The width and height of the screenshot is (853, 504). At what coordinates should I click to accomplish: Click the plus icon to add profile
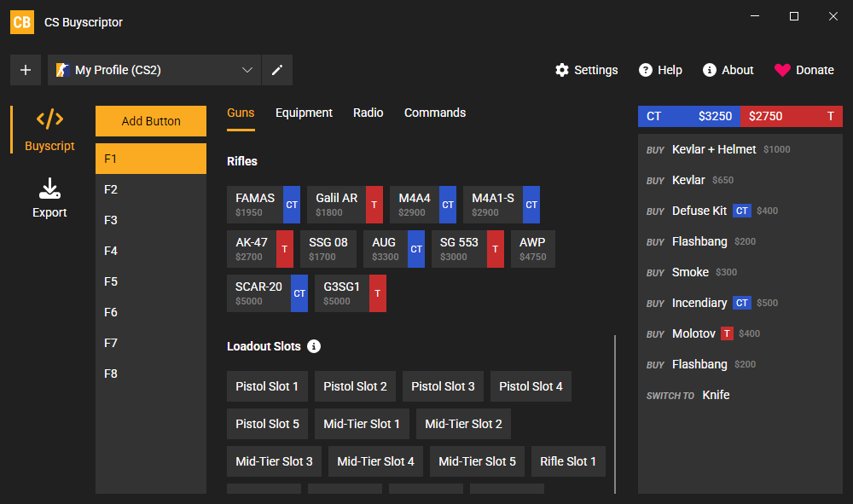tap(26, 70)
